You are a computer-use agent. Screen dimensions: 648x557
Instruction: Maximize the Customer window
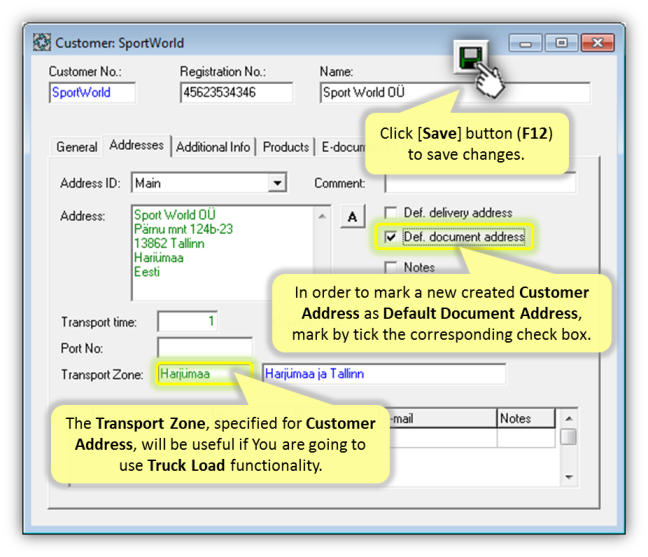[x=561, y=43]
